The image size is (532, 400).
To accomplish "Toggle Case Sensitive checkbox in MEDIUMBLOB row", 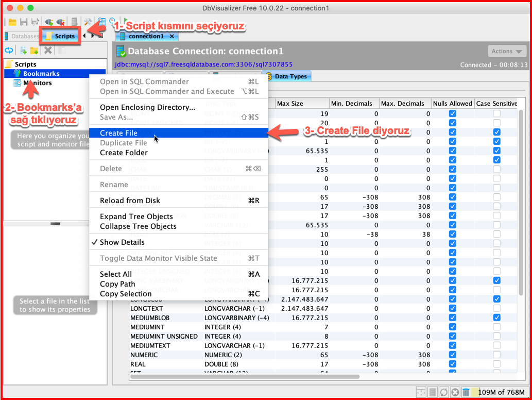I will click(496, 318).
